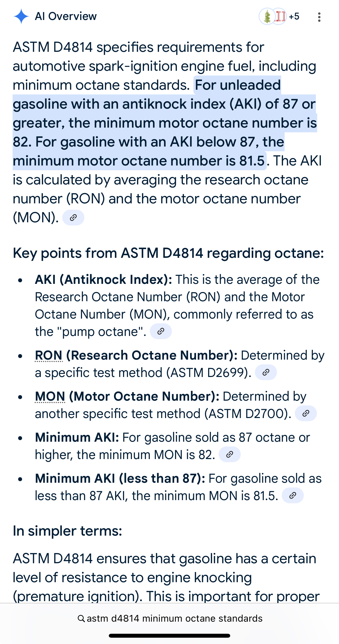Tap the home indicator bar at the bottom
The image size is (339, 644).
pyautogui.click(x=169, y=636)
